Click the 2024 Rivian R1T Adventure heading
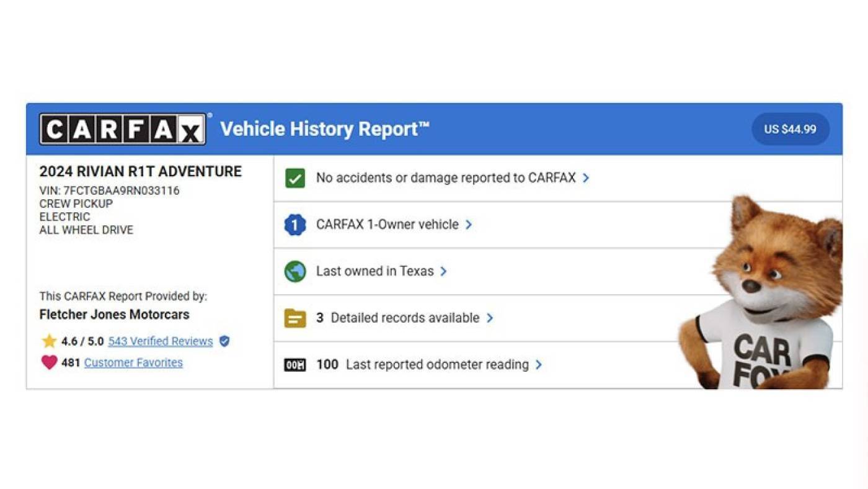Viewport: 868px width, 489px height. click(x=141, y=172)
